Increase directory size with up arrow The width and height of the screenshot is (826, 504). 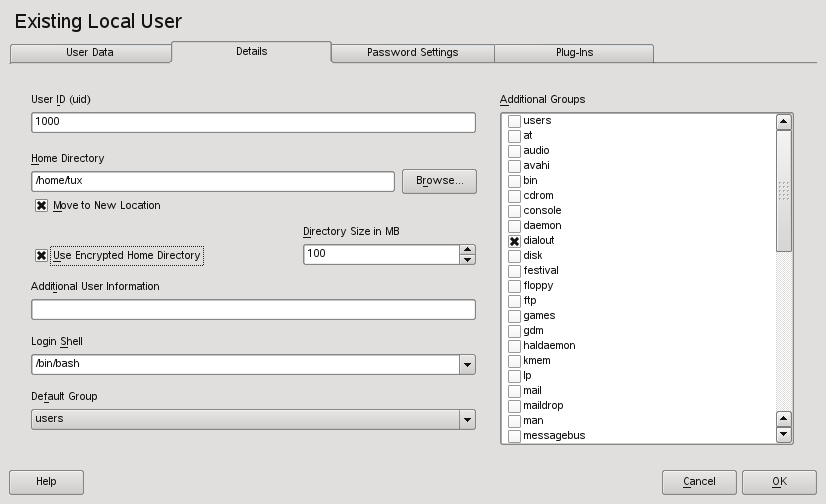[x=467, y=250]
